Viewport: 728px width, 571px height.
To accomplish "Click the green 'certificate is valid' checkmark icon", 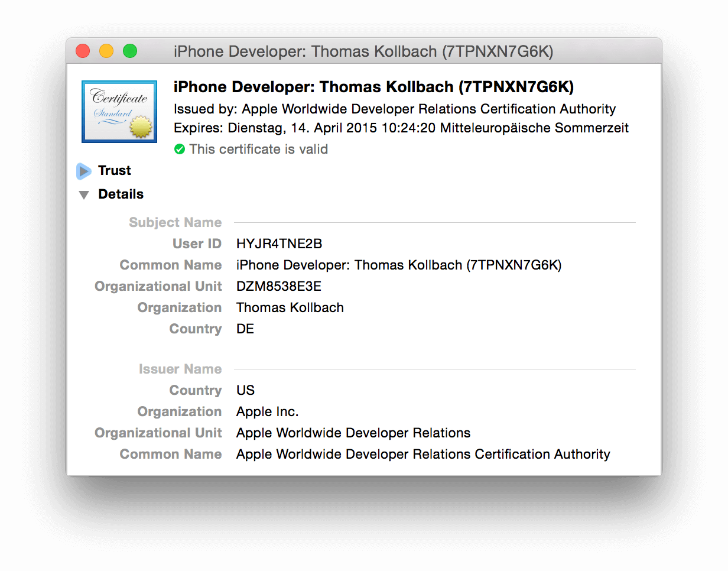I will [x=180, y=149].
